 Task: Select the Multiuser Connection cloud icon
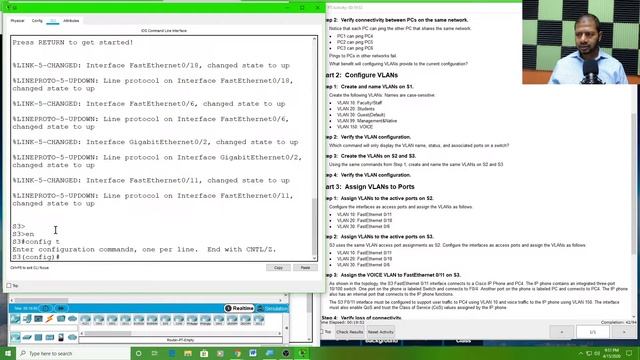pos(73,319)
